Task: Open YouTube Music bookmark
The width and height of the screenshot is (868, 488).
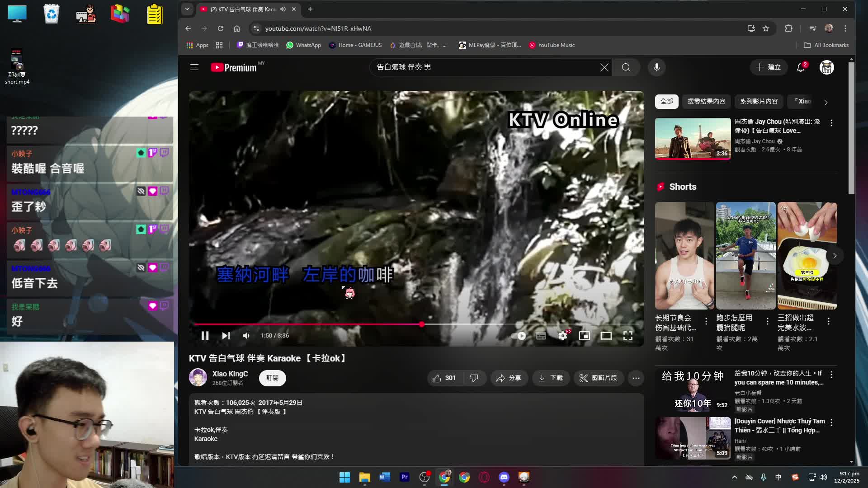Action: coord(552,45)
